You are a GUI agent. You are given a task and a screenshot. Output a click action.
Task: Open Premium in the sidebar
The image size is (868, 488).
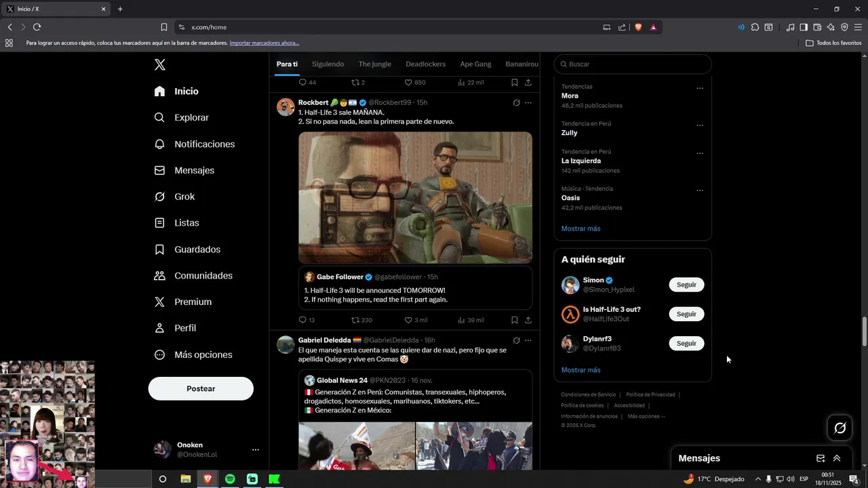(x=182, y=302)
